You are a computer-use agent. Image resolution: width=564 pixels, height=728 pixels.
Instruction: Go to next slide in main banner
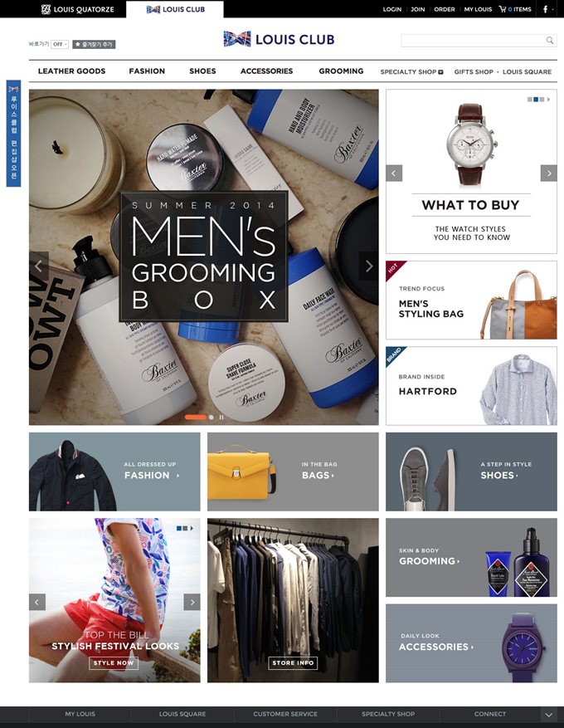[x=369, y=266]
